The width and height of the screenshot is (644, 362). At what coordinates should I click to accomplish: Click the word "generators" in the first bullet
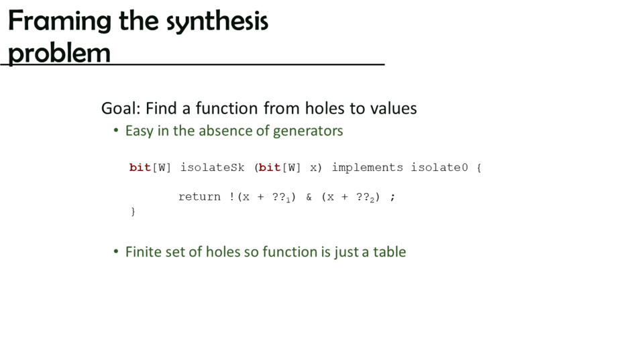tap(308, 131)
